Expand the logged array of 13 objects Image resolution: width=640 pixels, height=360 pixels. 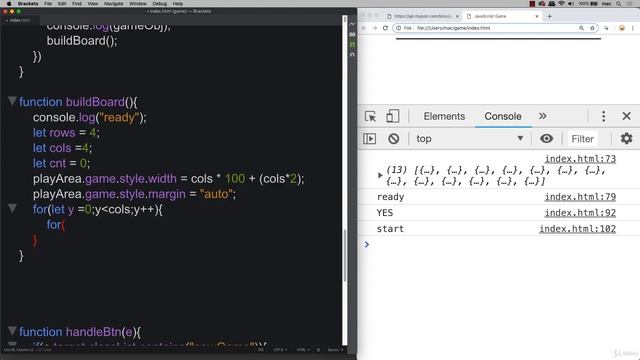click(380, 176)
